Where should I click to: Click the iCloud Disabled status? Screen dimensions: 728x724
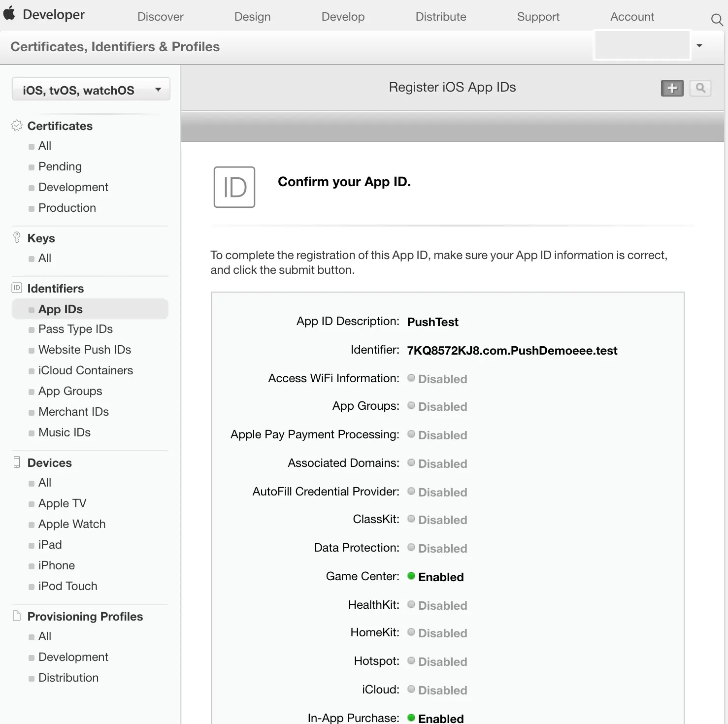pyautogui.click(x=437, y=690)
